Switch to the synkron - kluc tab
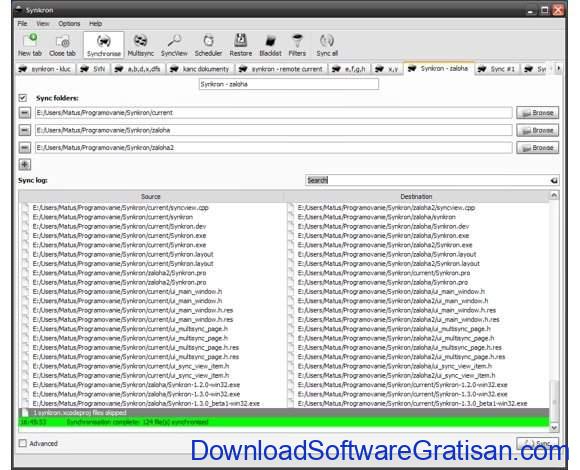Screen dimensions: 580x470 click(45, 69)
